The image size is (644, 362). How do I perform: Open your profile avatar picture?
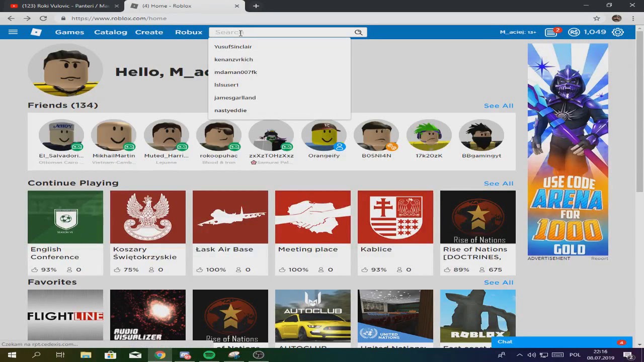pyautogui.click(x=65, y=69)
